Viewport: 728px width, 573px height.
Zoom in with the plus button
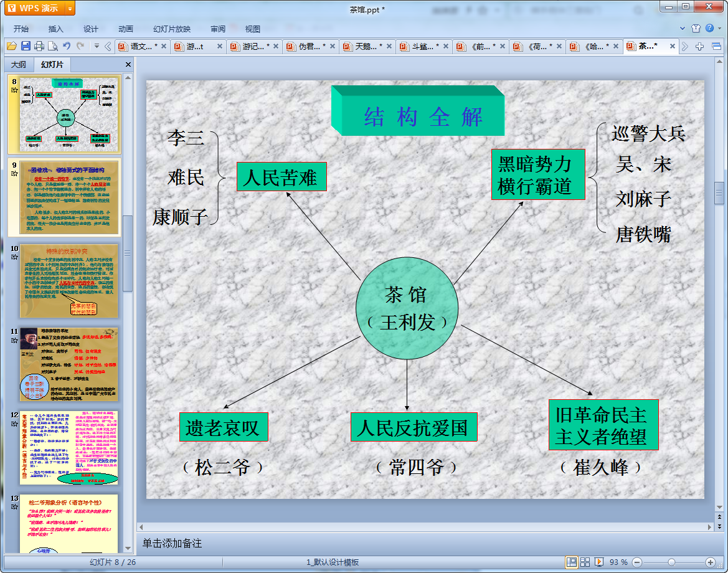point(710,562)
